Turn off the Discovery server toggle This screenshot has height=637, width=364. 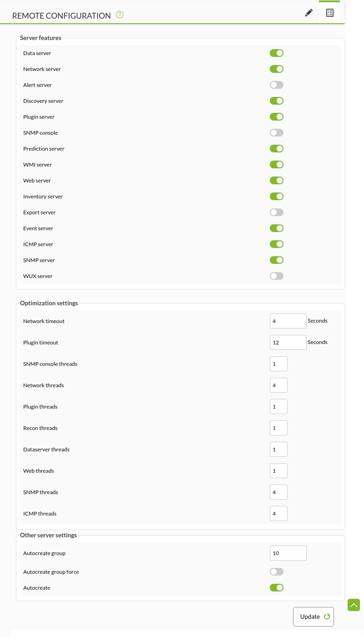(x=277, y=101)
